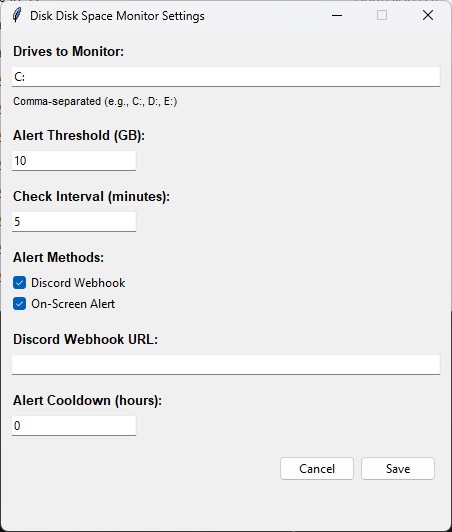Click the "Discord Webhook URL:" label
452x532 pixels.
[86, 339]
